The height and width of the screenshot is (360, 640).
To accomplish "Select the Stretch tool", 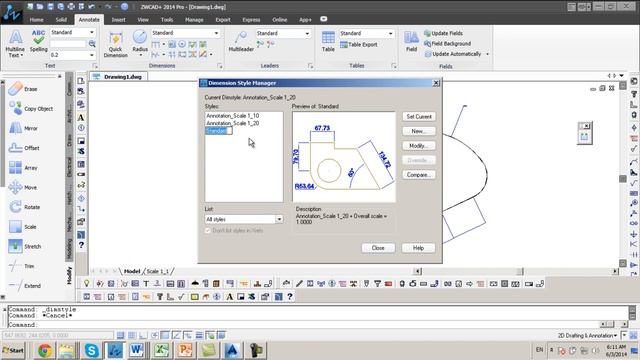I will point(25,246).
